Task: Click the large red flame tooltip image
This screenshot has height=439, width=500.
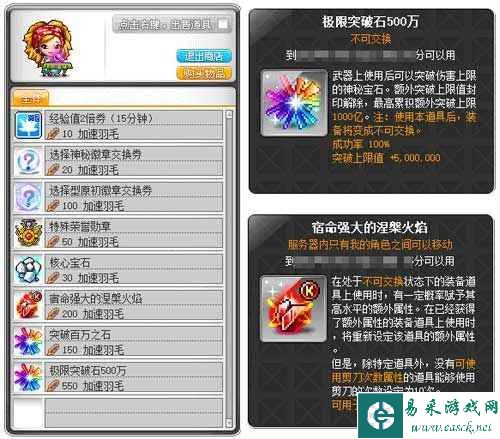Action: tap(293, 309)
